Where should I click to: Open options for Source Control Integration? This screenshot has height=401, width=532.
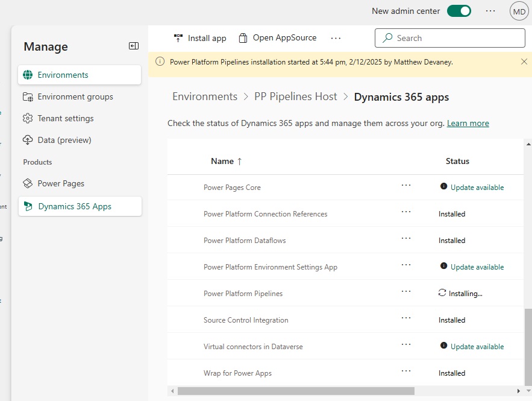click(x=406, y=318)
